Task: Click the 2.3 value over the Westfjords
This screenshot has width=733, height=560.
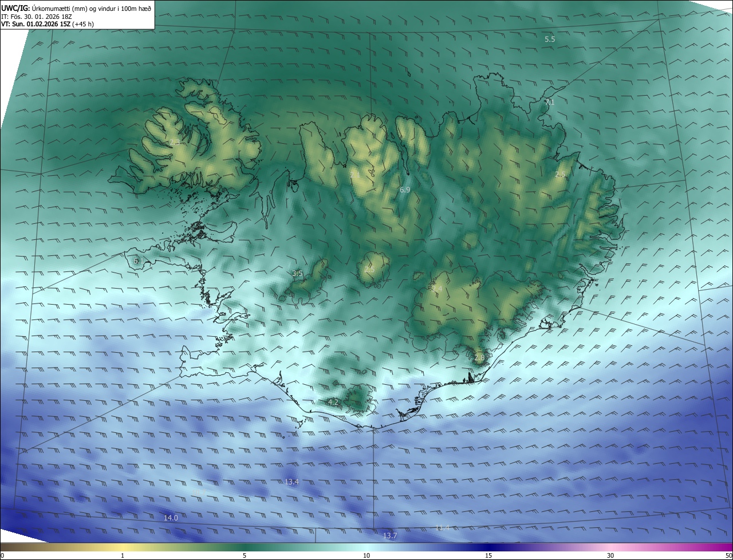Action: point(174,142)
